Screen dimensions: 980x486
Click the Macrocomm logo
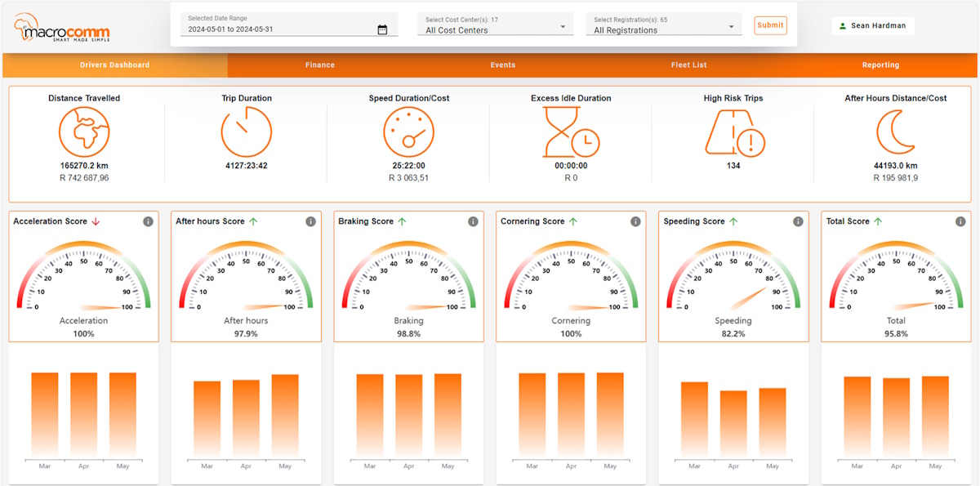click(61, 30)
